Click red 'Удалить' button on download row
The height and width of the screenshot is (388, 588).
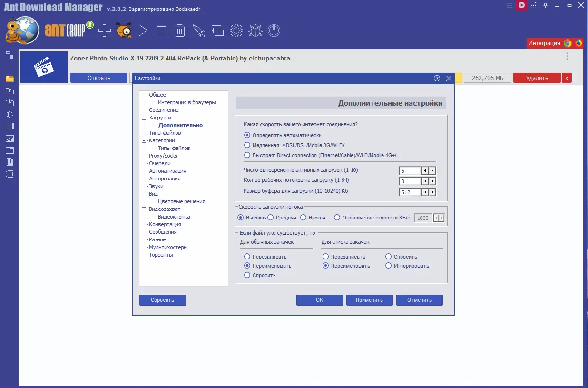(537, 78)
